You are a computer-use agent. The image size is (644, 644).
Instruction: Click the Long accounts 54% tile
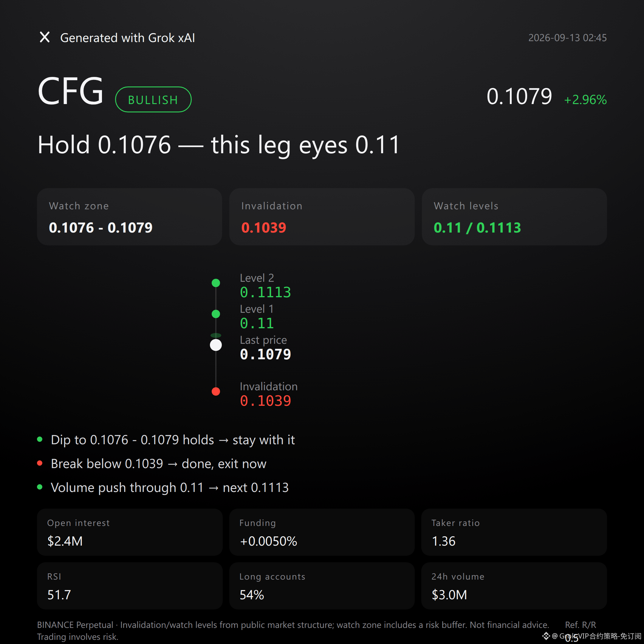tap(322, 586)
